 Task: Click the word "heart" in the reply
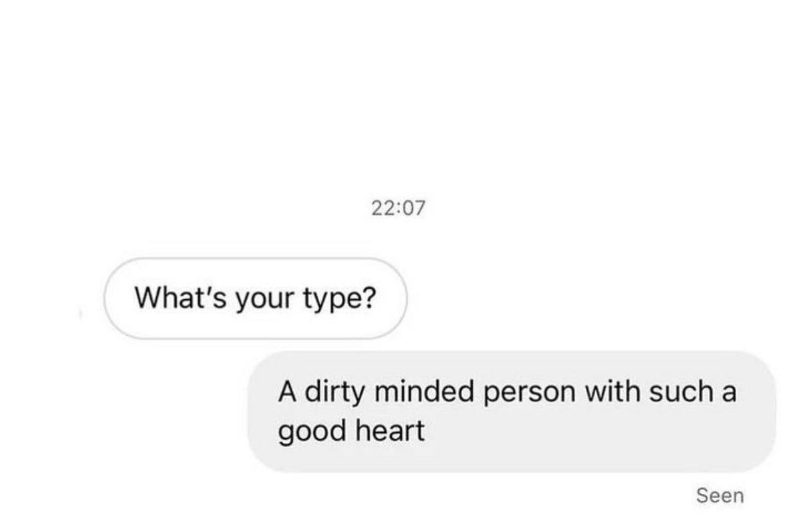pyautogui.click(x=386, y=432)
